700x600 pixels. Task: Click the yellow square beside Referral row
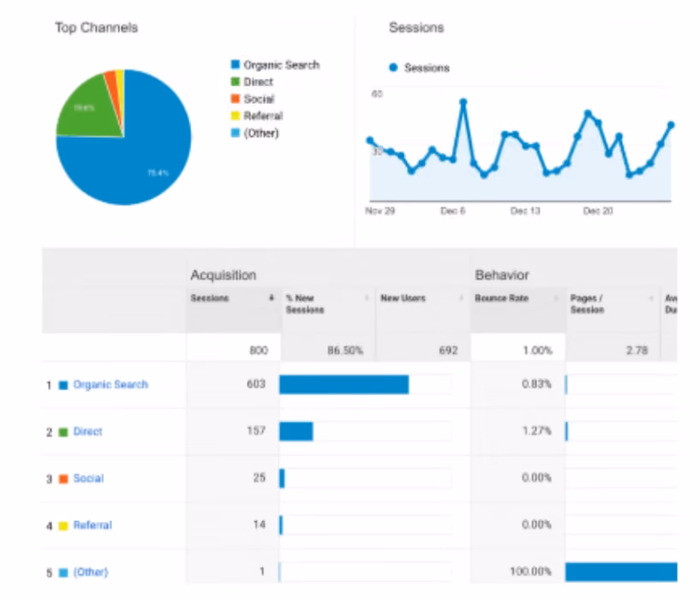pos(63,525)
